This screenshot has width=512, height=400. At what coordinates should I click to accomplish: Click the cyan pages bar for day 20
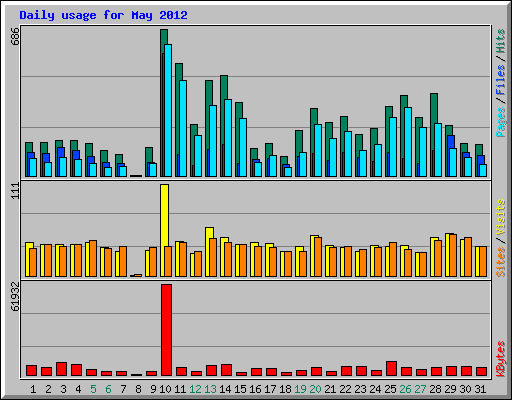(x=318, y=150)
